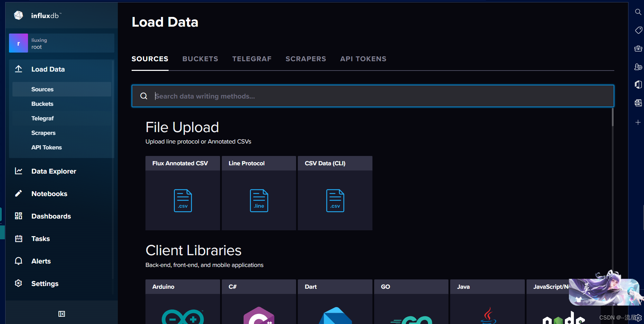Open the Java card title

(463, 287)
